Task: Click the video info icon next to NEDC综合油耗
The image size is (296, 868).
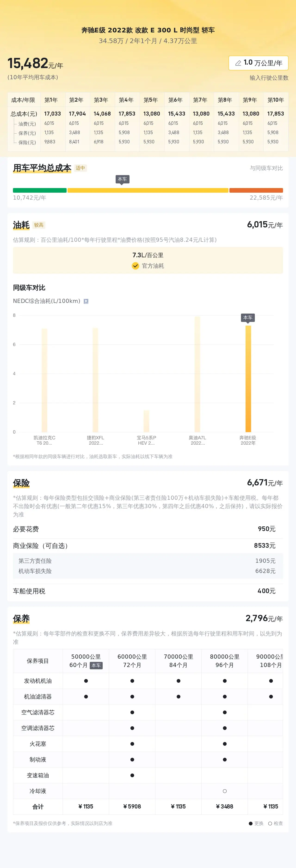Action: point(86,301)
